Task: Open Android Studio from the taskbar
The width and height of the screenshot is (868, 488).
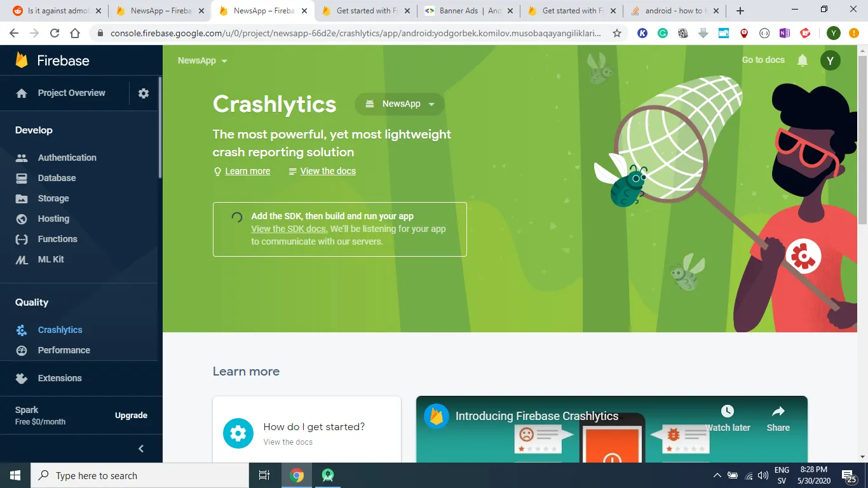Action: click(x=328, y=475)
